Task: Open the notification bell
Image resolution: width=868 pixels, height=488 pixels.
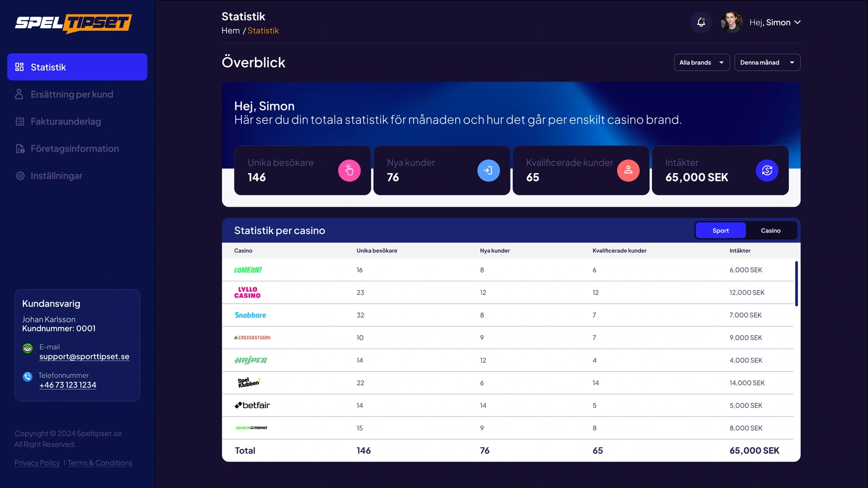Action: pyautogui.click(x=701, y=22)
